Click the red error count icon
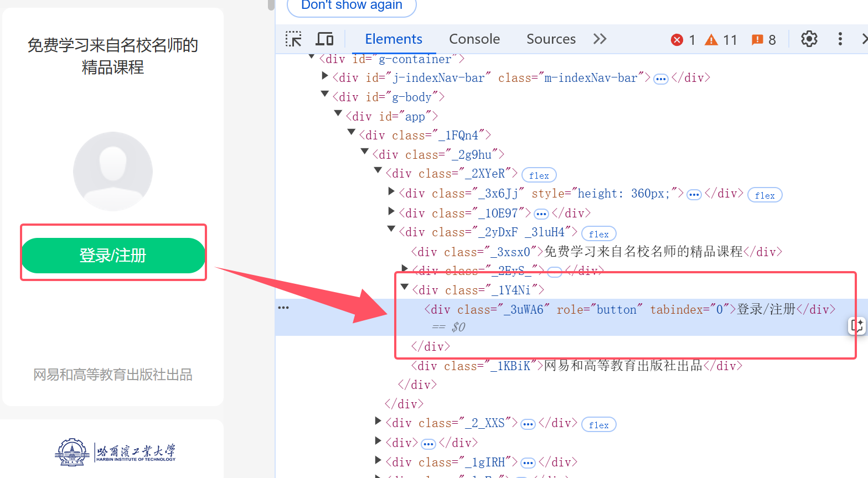Screen dimensions: 868x478 [x=676, y=40]
